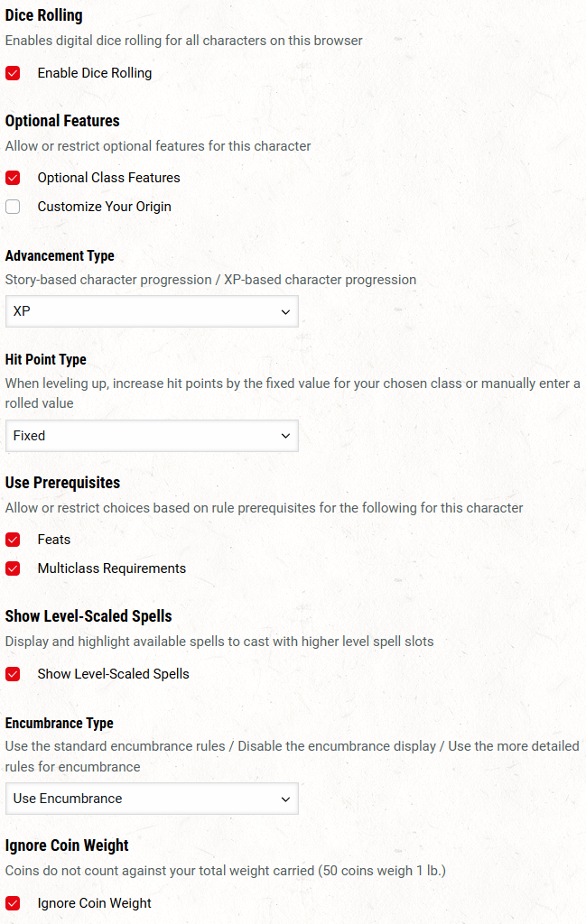The width and height of the screenshot is (586, 924).
Task: Click the chevron arrow in the XP select box
Action: pyautogui.click(x=285, y=312)
